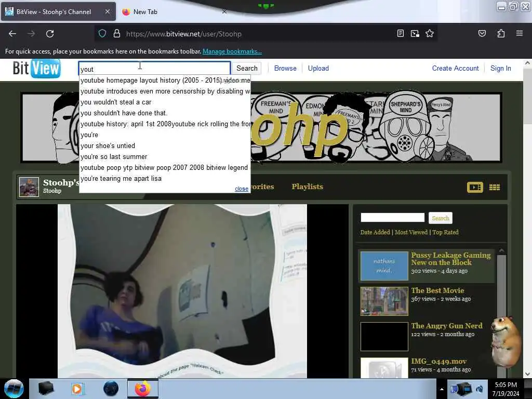Click the browser forward arrow
The width and height of the screenshot is (532, 399).
pos(31,34)
